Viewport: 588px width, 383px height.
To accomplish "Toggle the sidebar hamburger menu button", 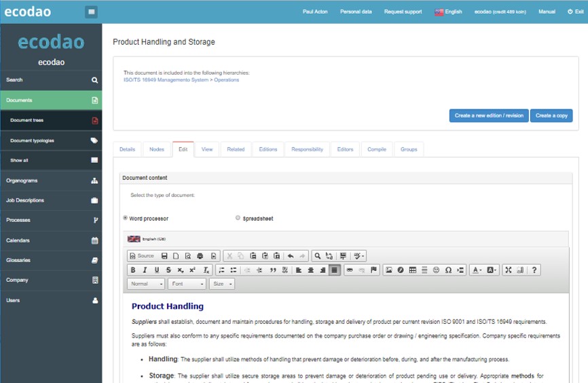I will (x=91, y=12).
